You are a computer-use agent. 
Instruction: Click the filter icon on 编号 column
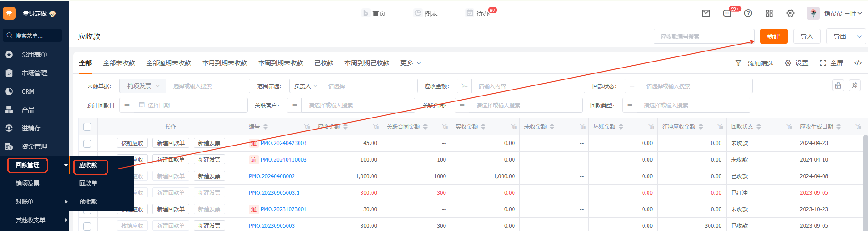click(x=307, y=126)
